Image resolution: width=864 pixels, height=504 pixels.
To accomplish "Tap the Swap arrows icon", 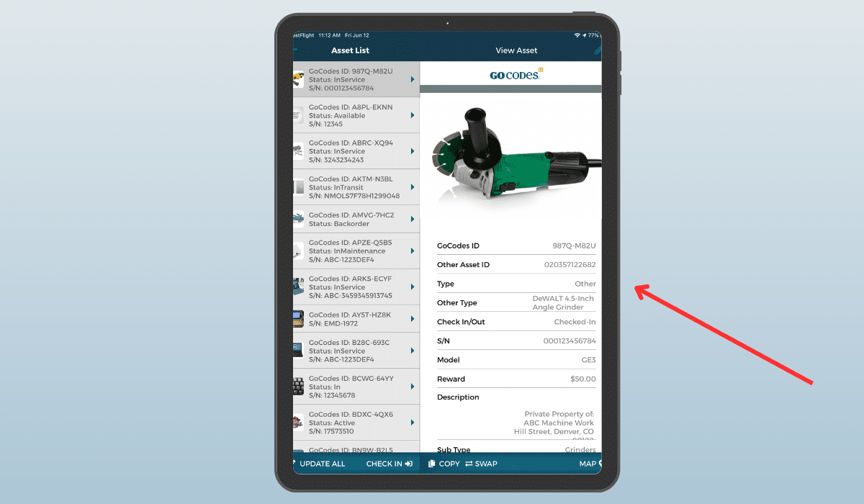I will [469, 464].
